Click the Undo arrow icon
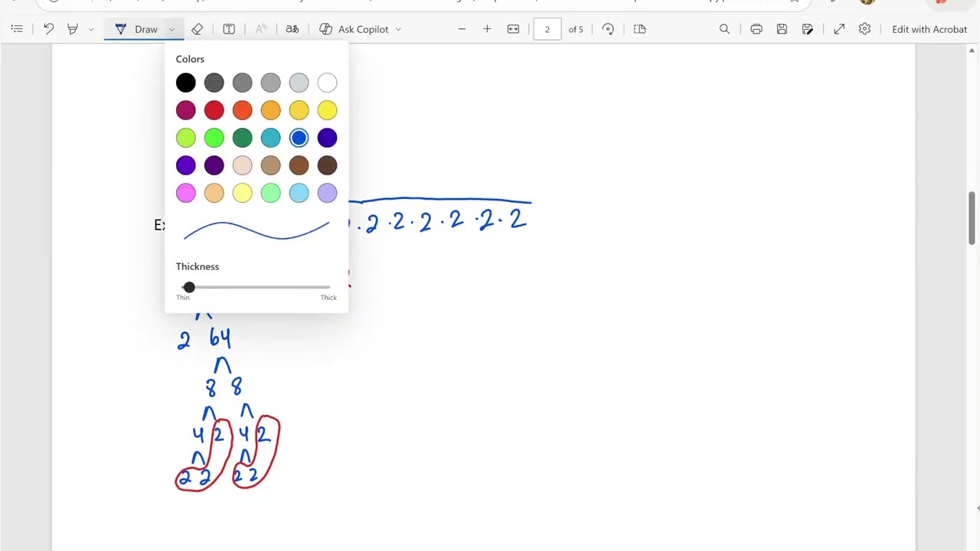This screenshot has width=980, height=551. pos(48,29)
